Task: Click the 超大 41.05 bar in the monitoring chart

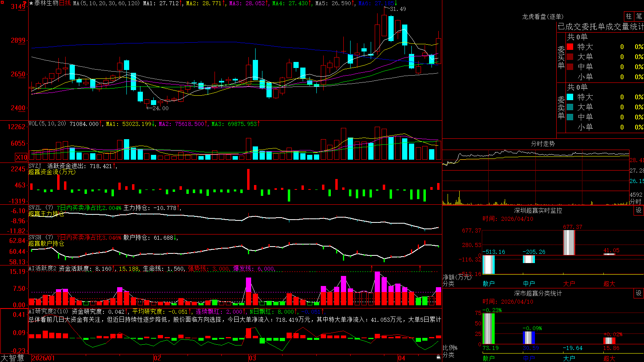Action: pos(609,254)
